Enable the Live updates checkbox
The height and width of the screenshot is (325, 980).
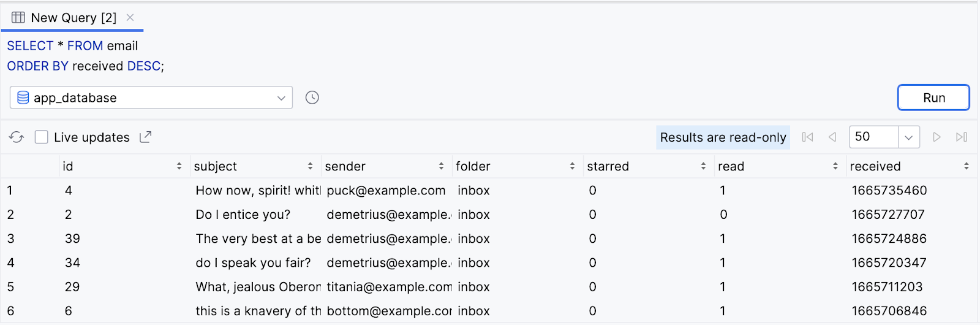point(42,137)
